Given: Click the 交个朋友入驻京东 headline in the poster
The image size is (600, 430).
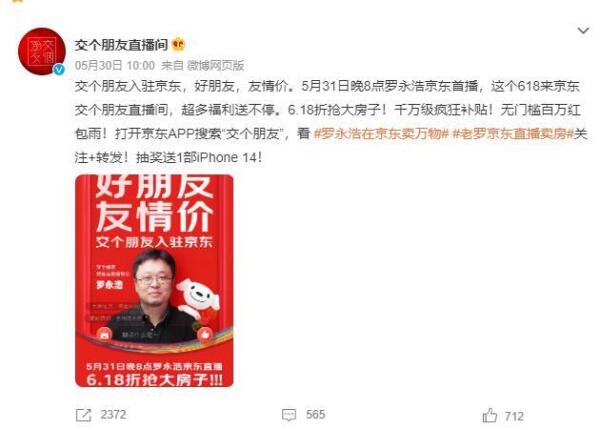Looking at the screenshot, I should (x=154, y=242).
